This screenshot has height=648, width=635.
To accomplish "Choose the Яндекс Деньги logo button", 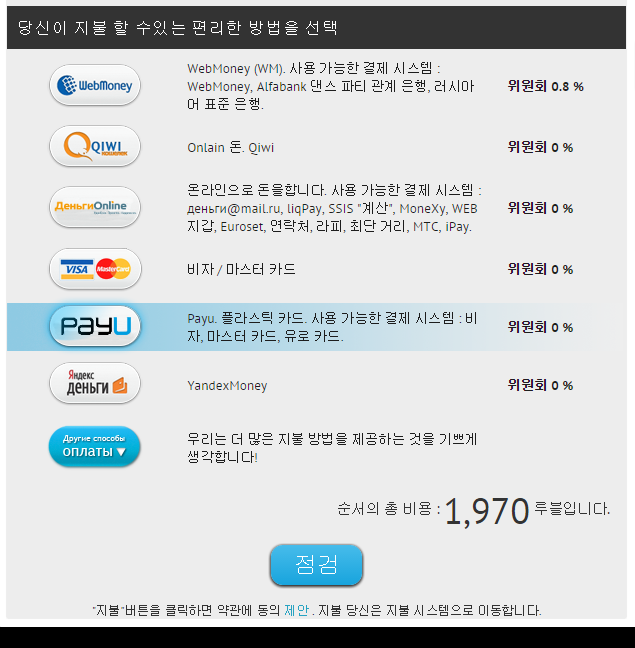I will click(95, 384).
